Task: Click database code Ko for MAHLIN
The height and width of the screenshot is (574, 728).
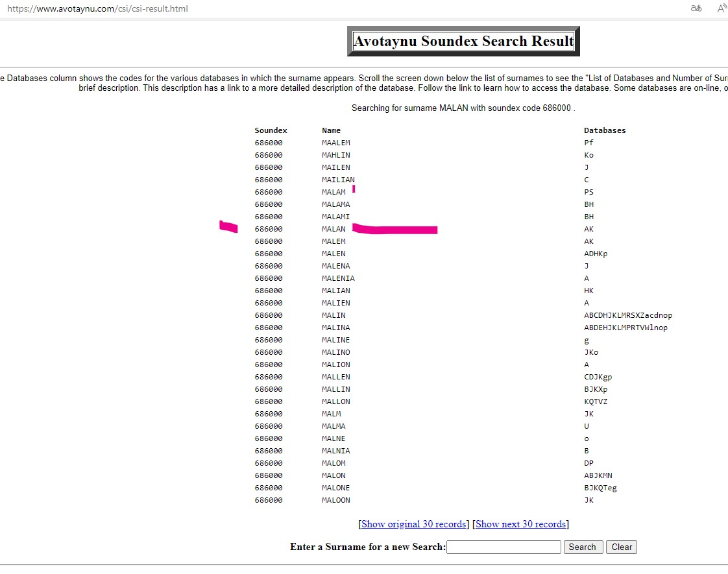Action: point(588,155)
